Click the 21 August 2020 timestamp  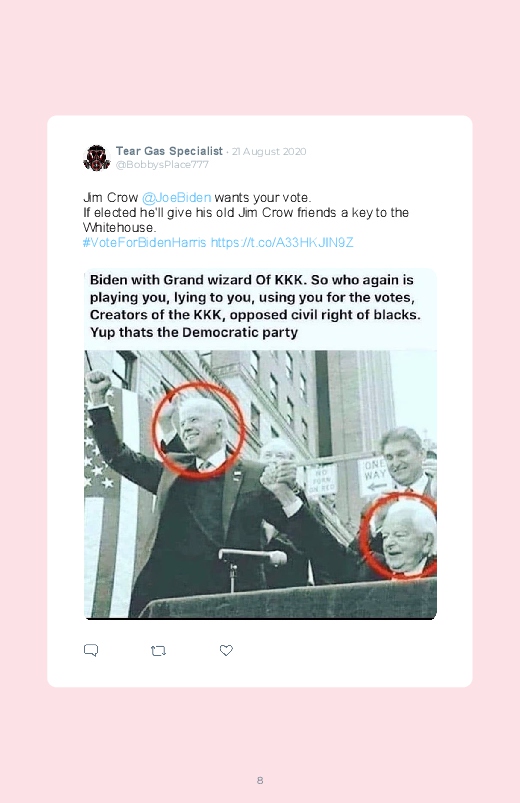[x=269, y=152]
